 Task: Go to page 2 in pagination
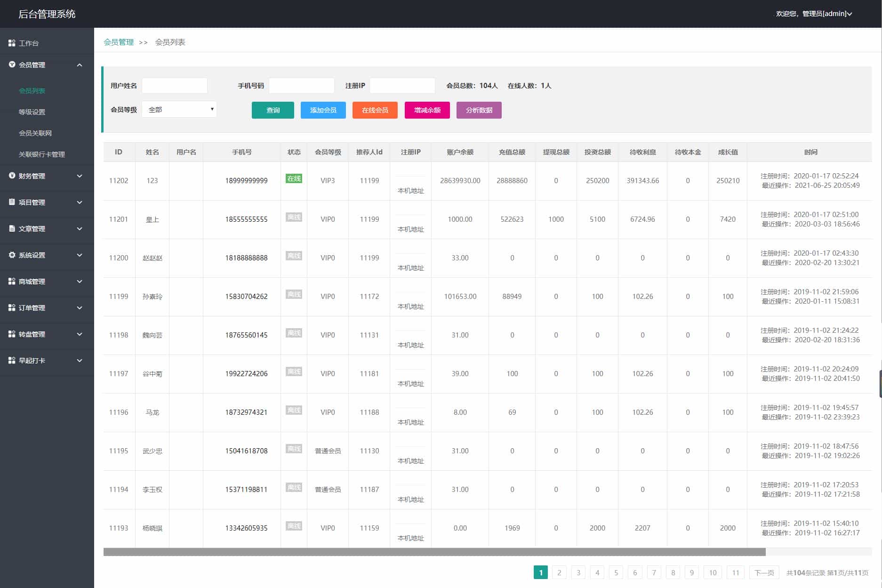click(559, 572)
